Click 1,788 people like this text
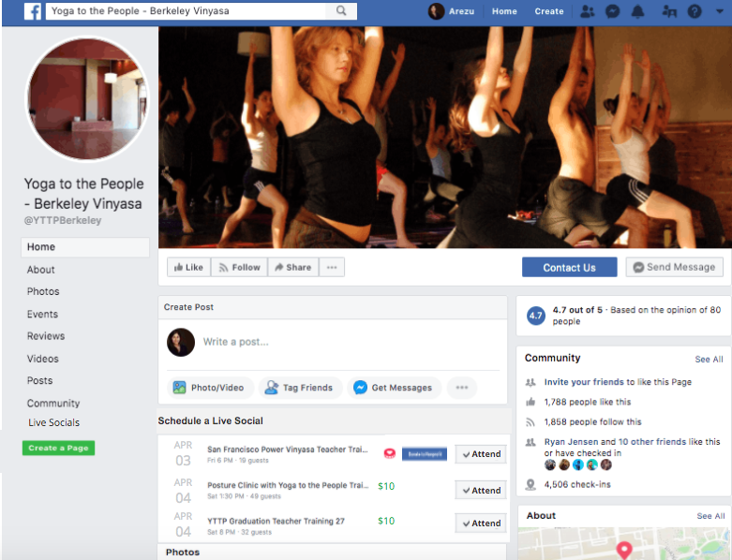The image size is (732, 560). (588, 402)
